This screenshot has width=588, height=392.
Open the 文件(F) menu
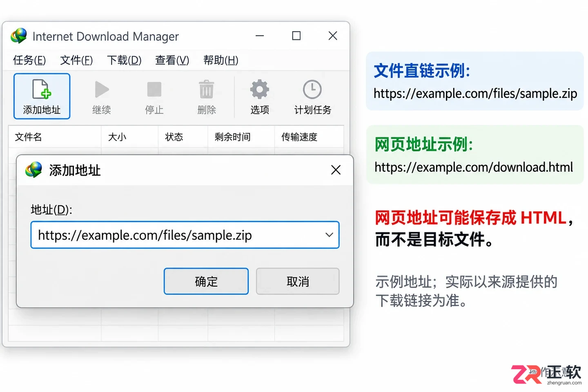76,60
